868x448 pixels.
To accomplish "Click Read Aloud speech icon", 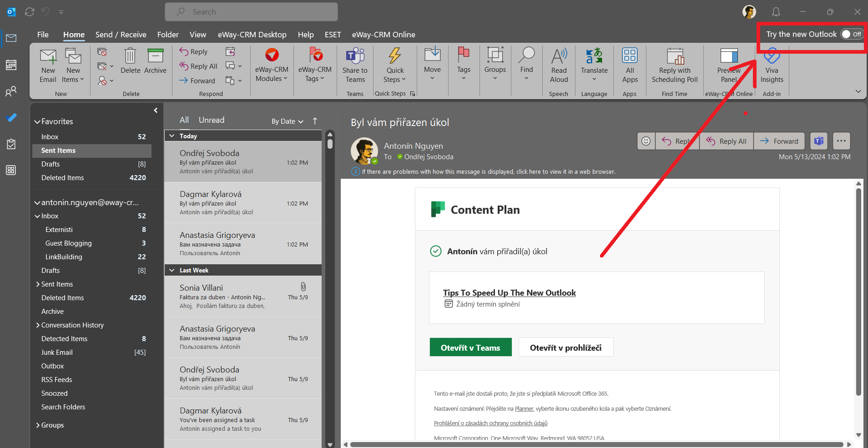I will (x=559, y=55).
